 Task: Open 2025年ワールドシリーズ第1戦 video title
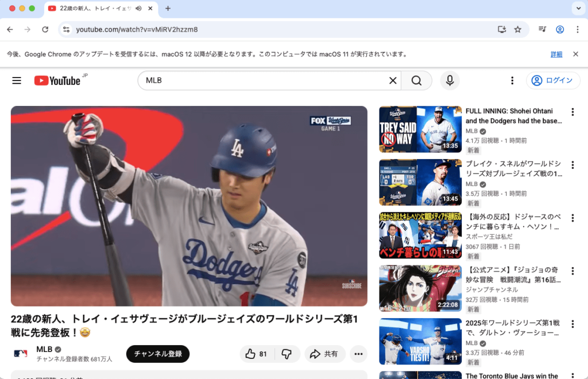[514, 328]
